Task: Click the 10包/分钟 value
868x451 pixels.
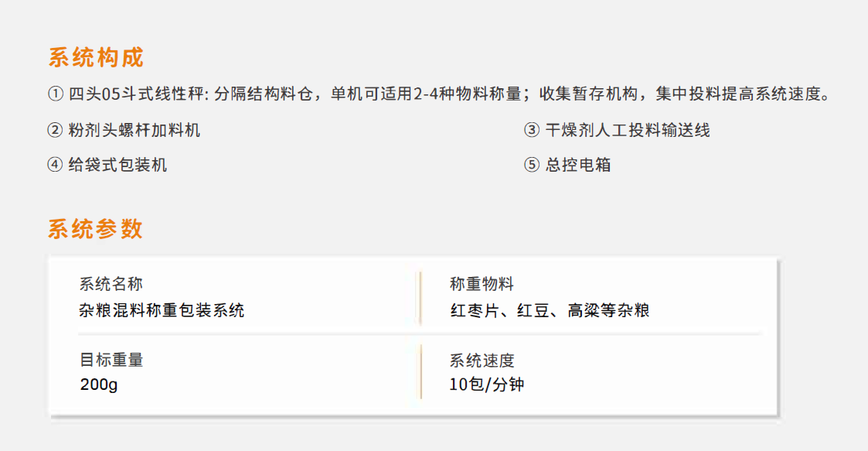Action: pyautogui.click(x=487, y=384)
